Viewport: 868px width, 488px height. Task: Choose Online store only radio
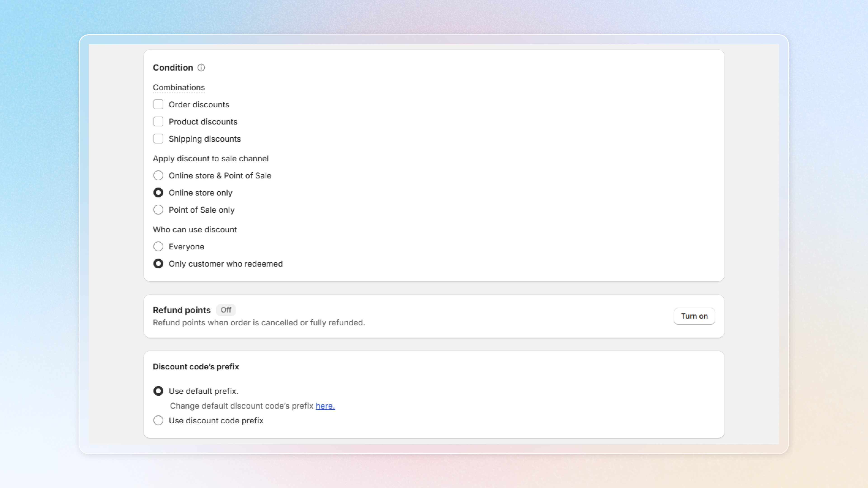158,193
